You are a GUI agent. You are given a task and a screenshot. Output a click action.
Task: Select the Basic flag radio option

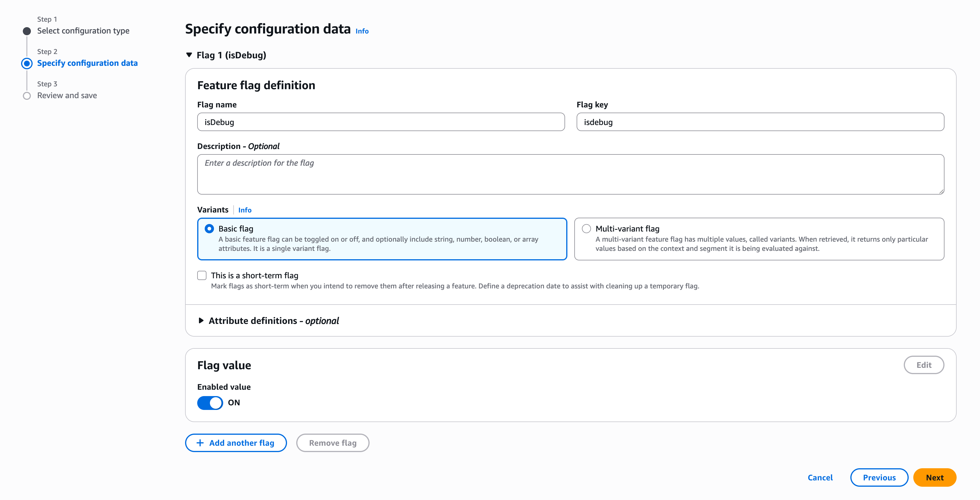(x=209, y=229)
